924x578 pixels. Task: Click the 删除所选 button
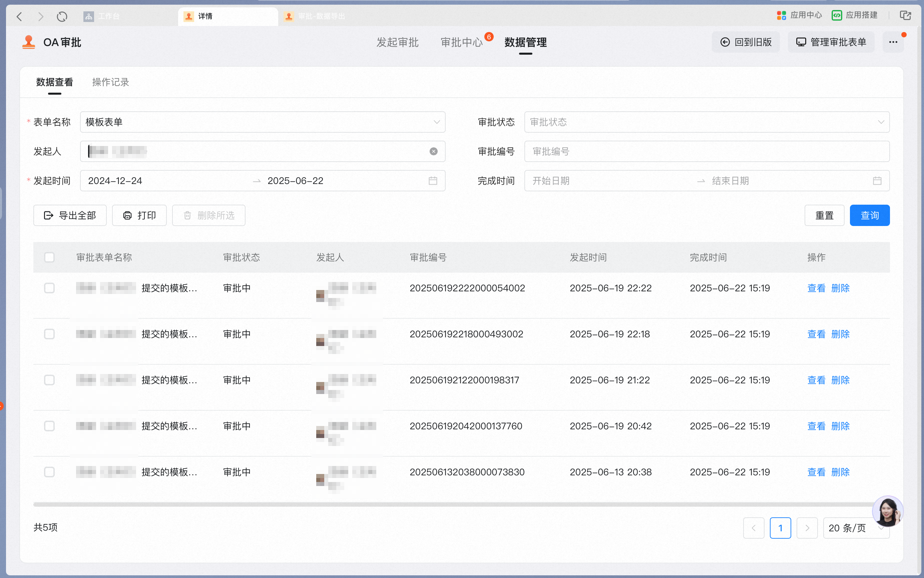pos(208,216)
